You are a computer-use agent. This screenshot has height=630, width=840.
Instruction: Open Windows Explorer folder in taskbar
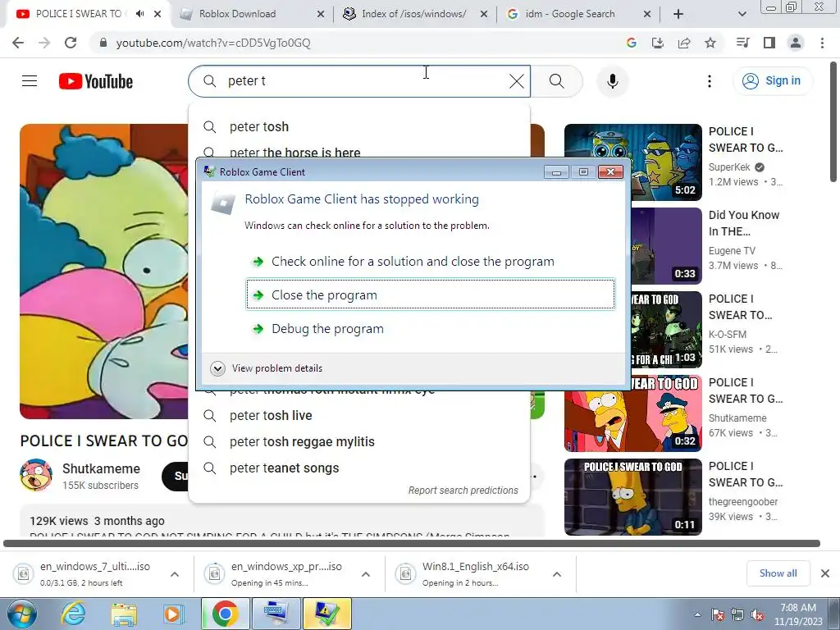pos(124,614)
